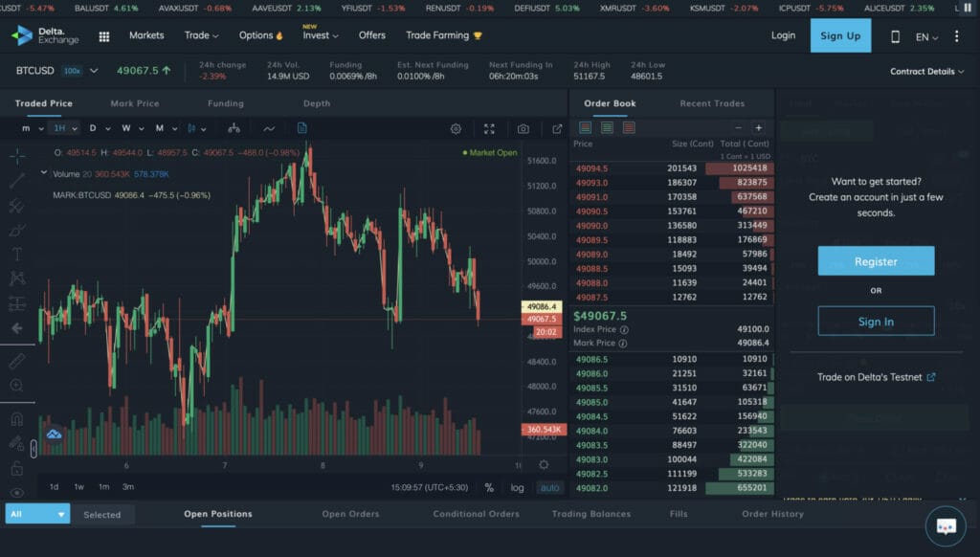The height and width of the screenshot is (557, 980).
Task: Toggle magnet snap mode
Action: pyautogui.click(x=17, y=419)
